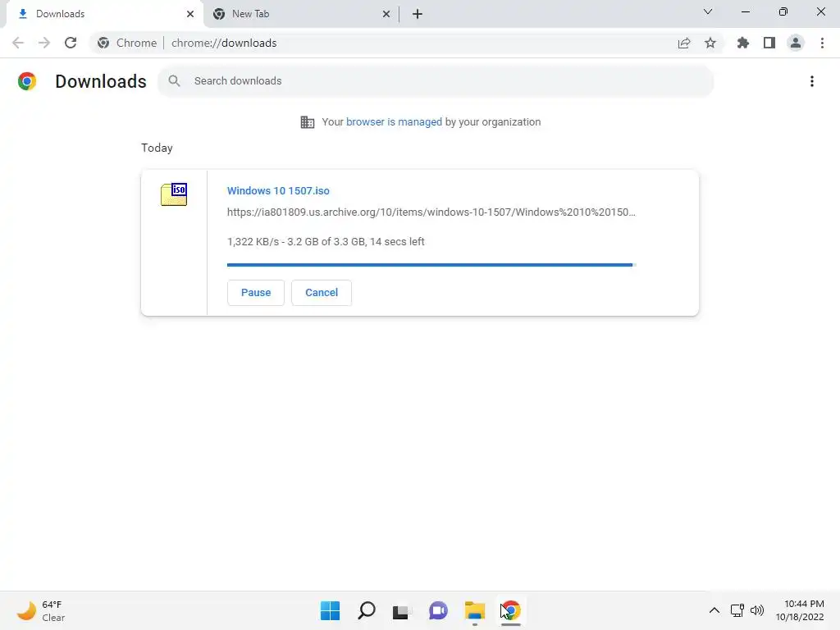The width and height of the screenshot is (840, 630).
Task: Close the New Tab tab
Action: 386,14
